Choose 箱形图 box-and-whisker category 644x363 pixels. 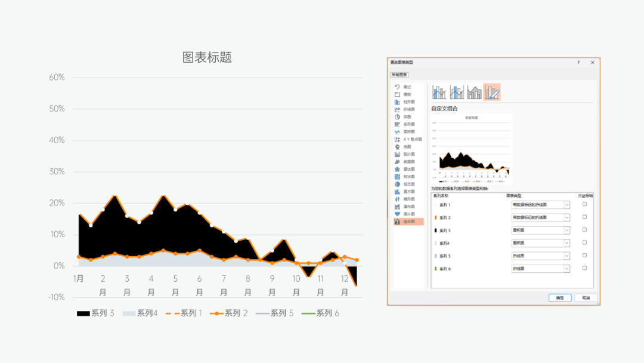coord(408,199)
